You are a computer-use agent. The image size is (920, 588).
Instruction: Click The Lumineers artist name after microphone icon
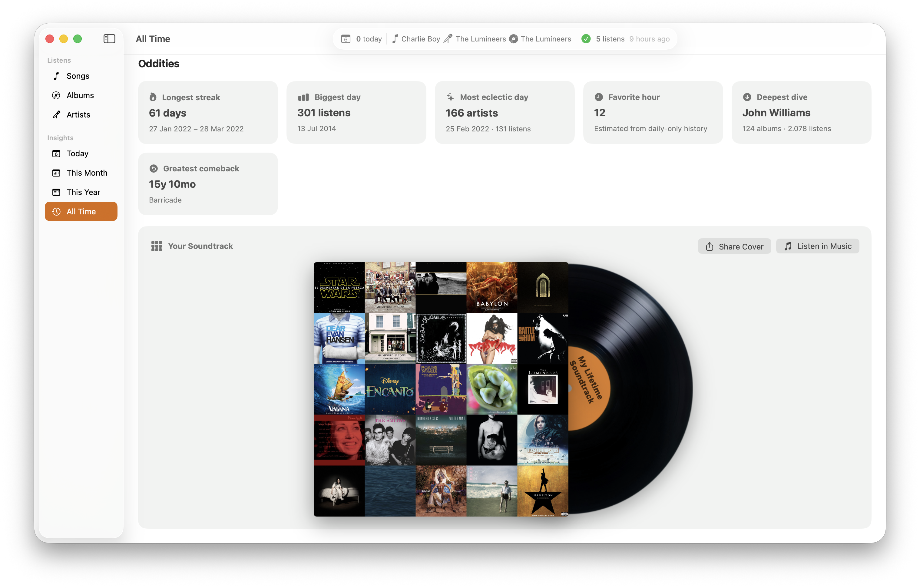481,39
